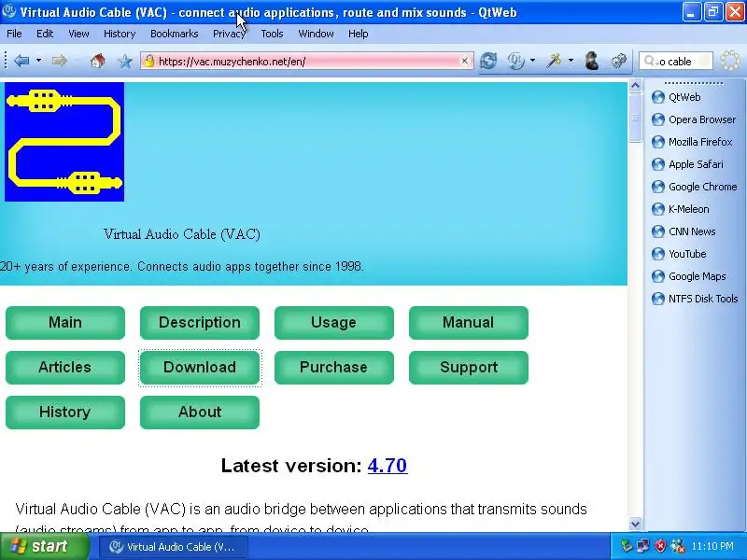Go back with the Back arrow

tap(21, 61)
